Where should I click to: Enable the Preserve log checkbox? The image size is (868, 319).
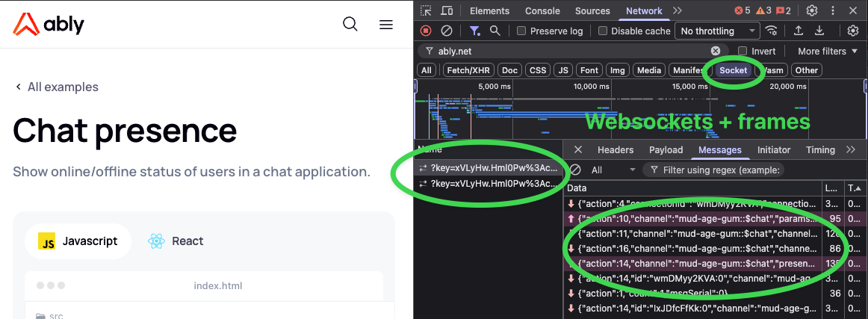521,31
